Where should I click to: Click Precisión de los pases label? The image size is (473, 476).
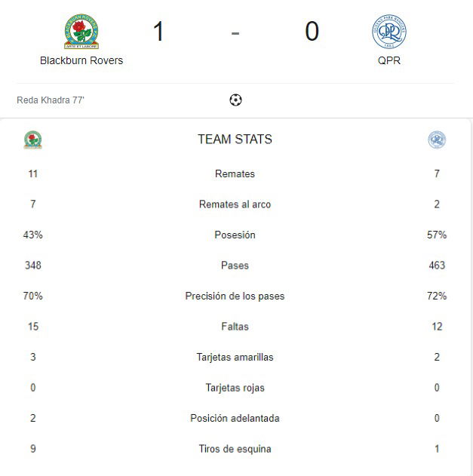[235, 296]
